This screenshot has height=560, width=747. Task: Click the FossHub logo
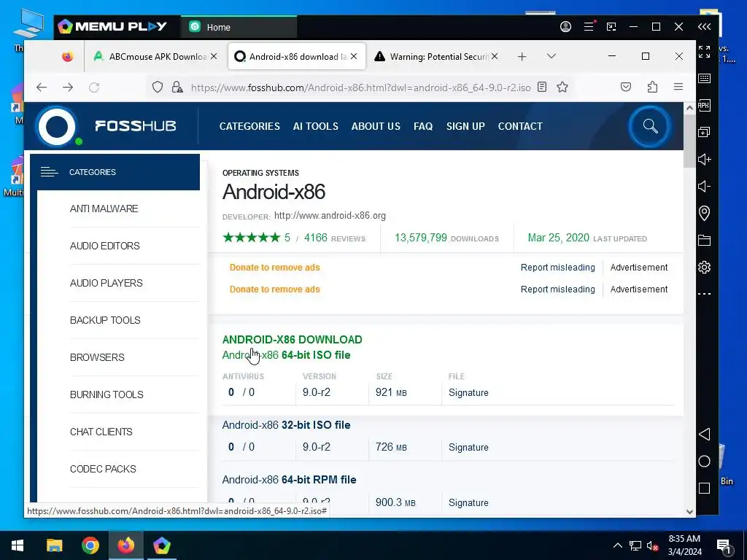click(x=107, y=126)
